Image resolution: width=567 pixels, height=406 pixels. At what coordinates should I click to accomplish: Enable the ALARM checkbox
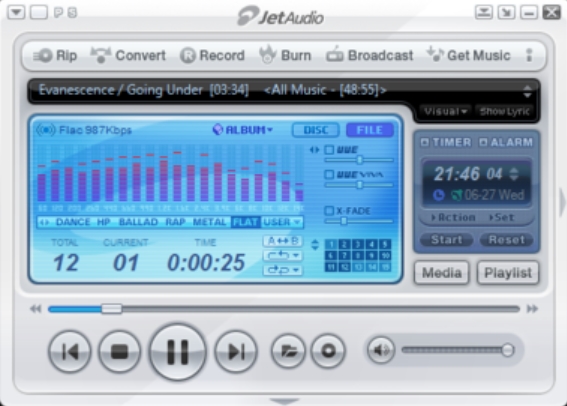click(x=483, y=142)
